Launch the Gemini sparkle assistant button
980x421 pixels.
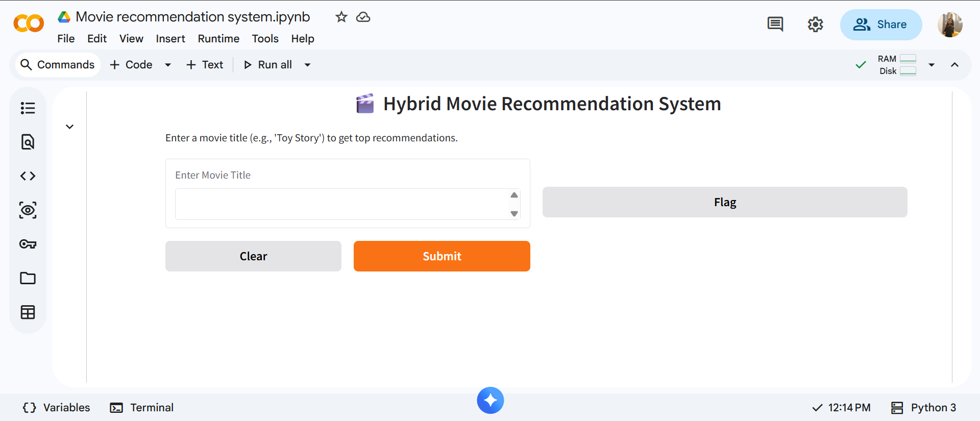490,401
